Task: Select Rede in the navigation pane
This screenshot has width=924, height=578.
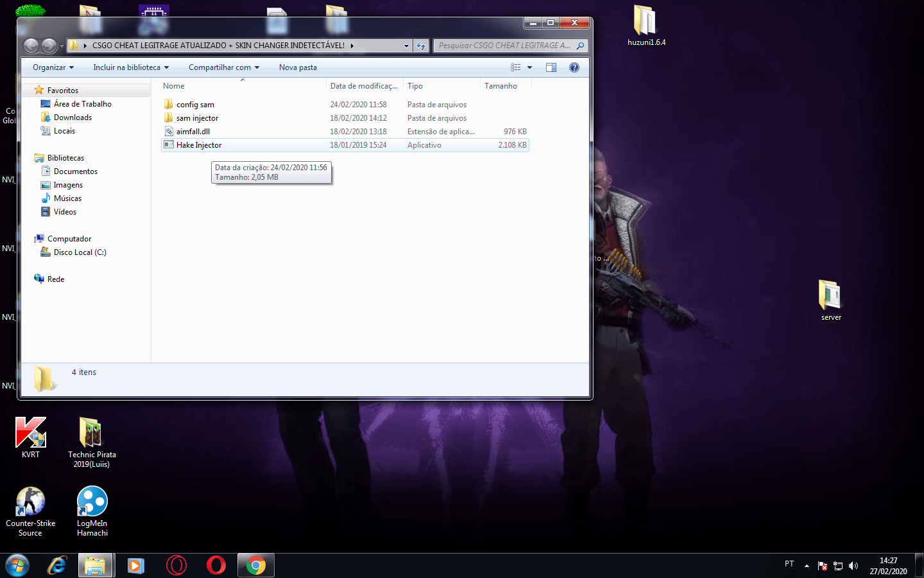Action: (x=56, y=279)
